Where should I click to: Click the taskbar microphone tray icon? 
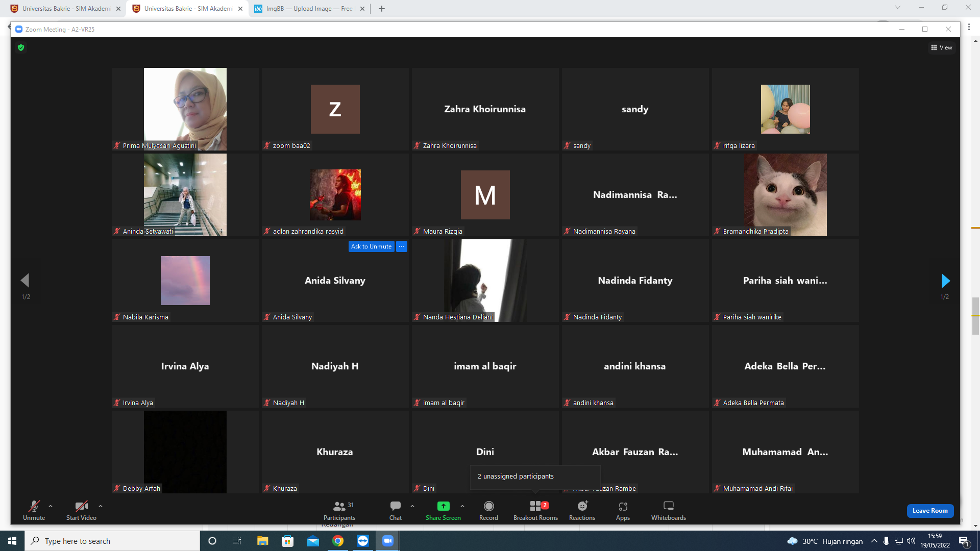pos(887,541)
